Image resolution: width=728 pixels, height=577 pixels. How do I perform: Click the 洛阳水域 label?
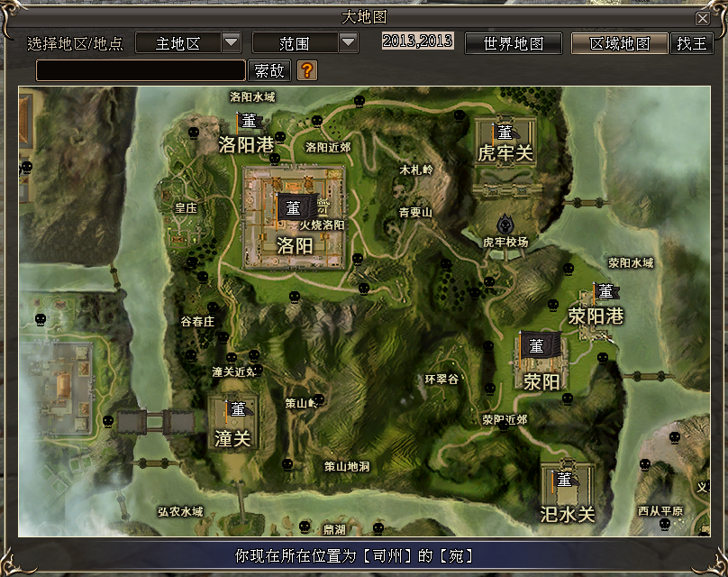click(252, 97)
